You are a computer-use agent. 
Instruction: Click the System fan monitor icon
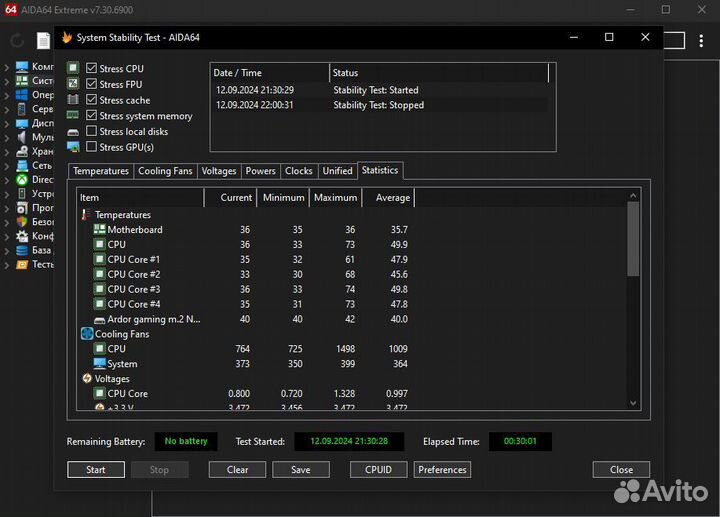tap(99, 363)
